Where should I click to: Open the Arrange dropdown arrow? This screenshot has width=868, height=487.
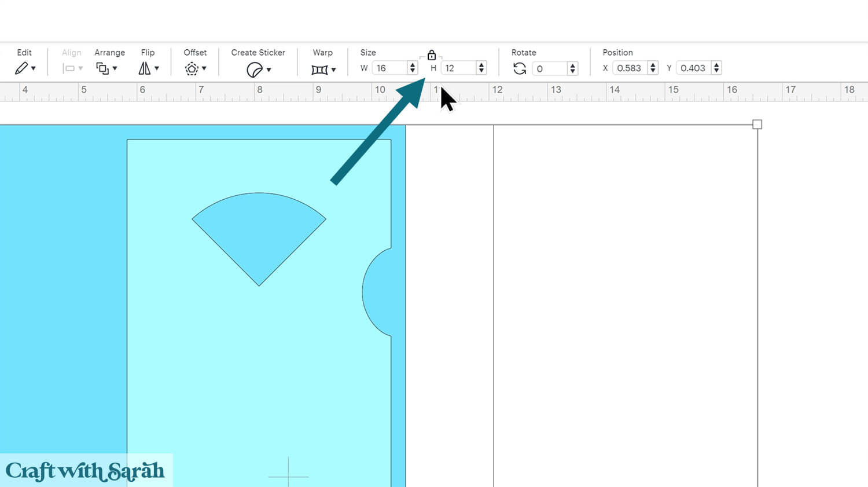pos(115,68)
